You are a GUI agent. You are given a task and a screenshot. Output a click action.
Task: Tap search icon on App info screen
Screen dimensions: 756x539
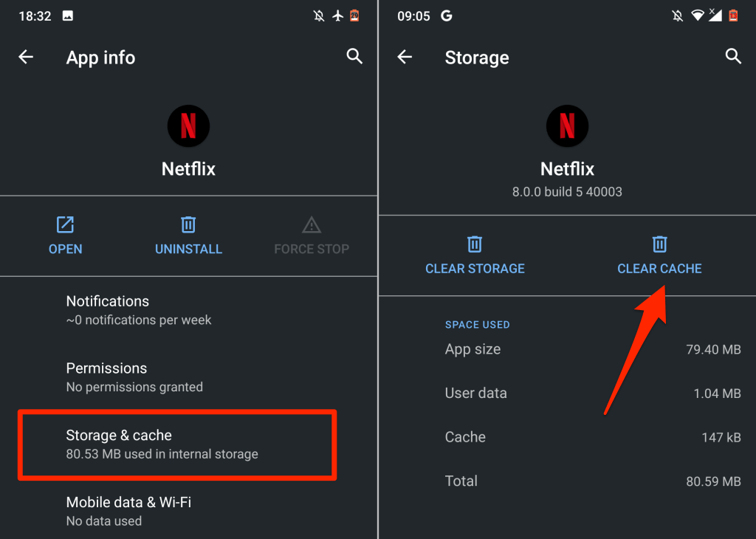[x=354, y=57]
